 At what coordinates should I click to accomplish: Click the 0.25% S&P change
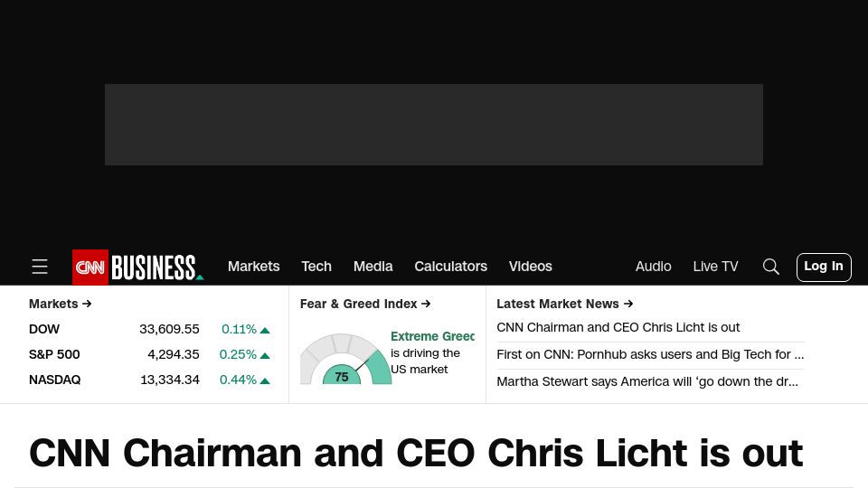point(238,354)
